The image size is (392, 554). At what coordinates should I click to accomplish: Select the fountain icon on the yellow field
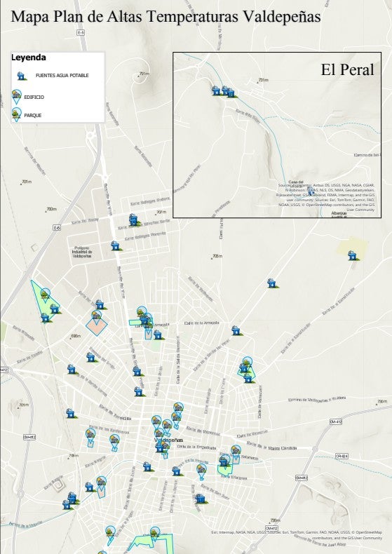[x=353, y=255]
